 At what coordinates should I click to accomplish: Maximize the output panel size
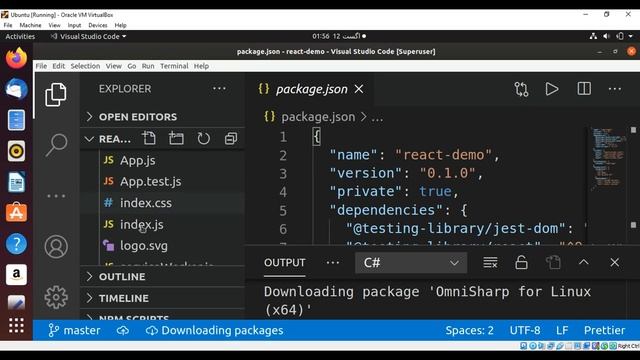tap(584, 262)
